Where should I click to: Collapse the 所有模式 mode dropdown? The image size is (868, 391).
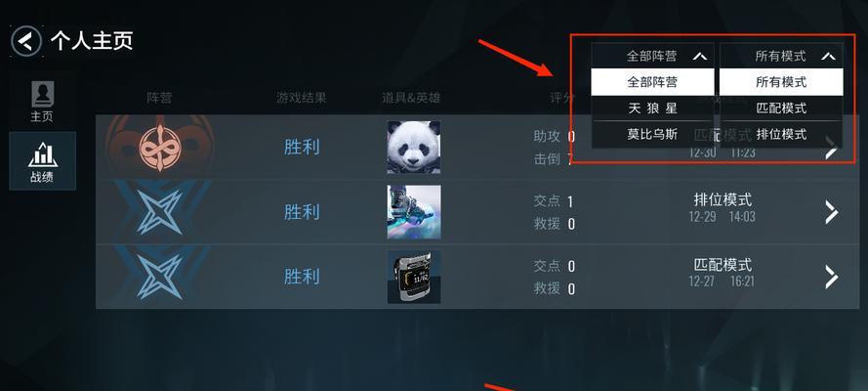pos(781,56)
